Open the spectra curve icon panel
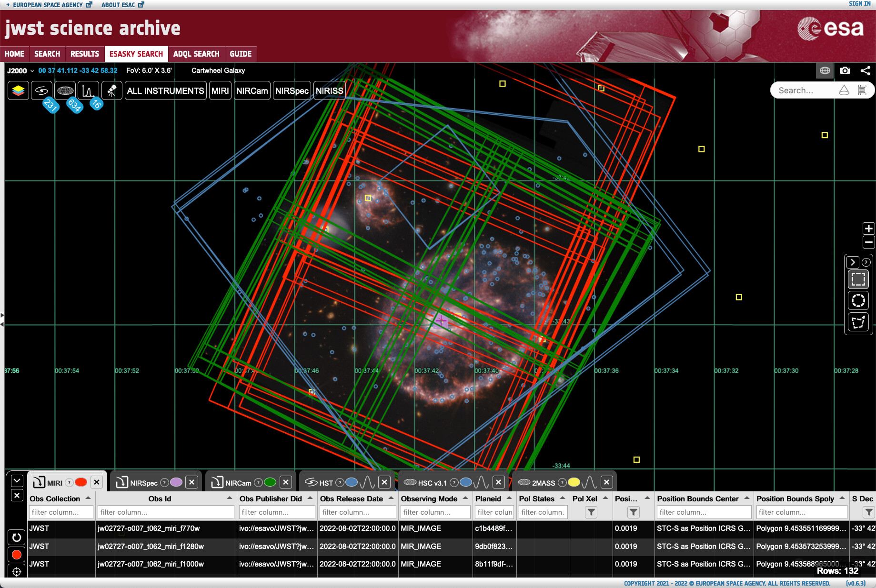The image size is (876, 588). coord(88,90)
